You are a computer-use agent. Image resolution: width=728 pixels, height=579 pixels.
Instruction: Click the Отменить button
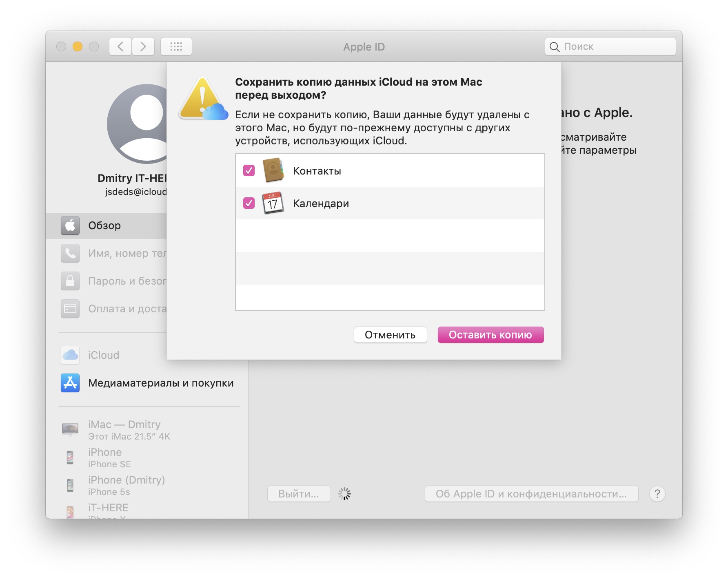[390, 335]
